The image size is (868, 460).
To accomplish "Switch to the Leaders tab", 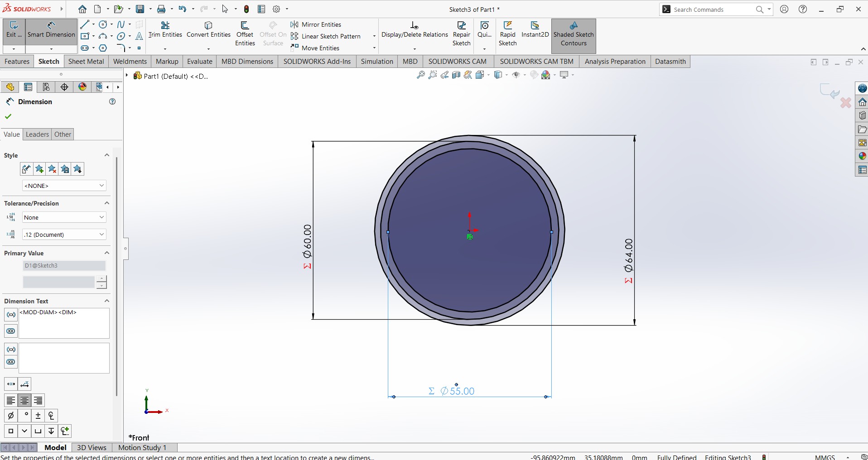I will coord(37,134).
